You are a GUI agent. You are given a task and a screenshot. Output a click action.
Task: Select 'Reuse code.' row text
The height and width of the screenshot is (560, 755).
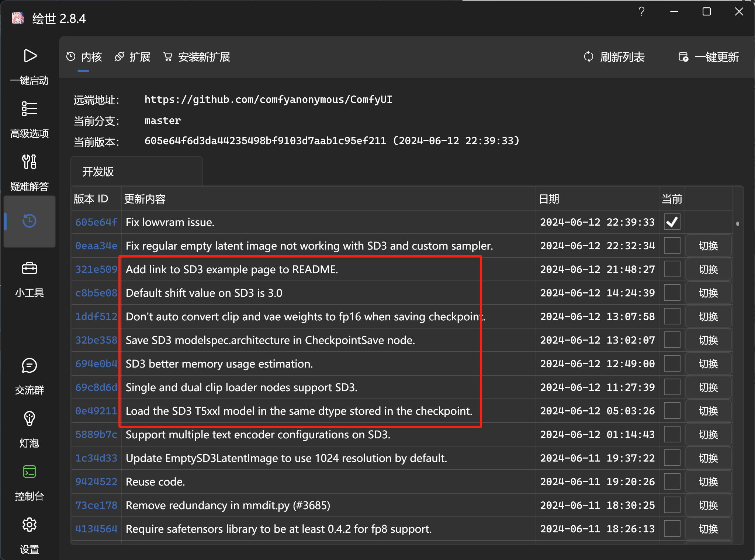pos(155,482)
